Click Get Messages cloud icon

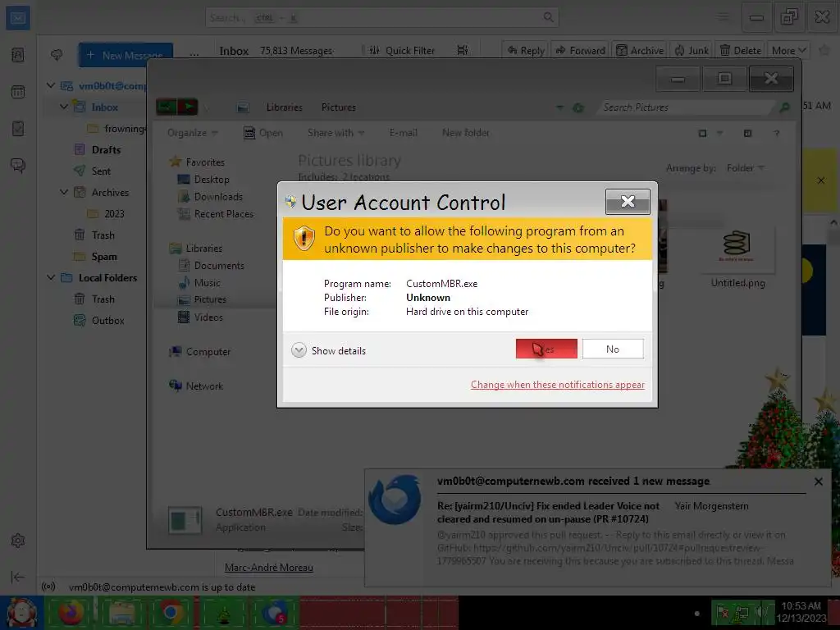point(57,55)
